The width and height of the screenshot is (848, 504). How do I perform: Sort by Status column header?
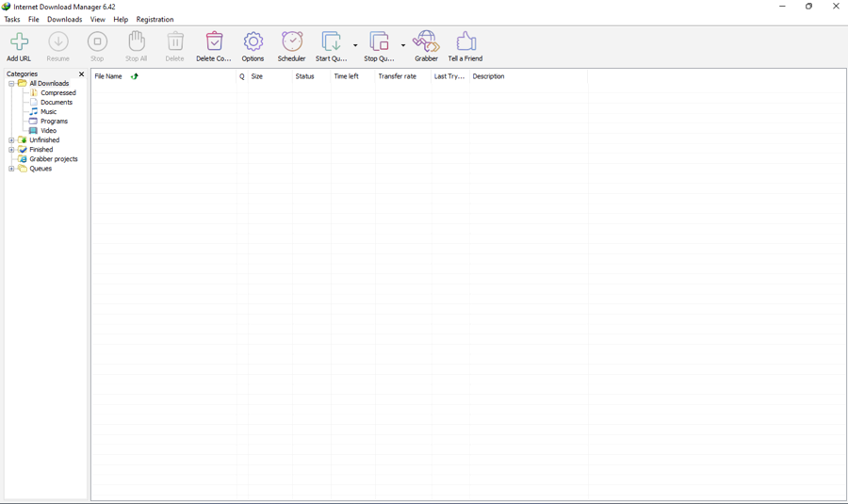tap(312, 76)
